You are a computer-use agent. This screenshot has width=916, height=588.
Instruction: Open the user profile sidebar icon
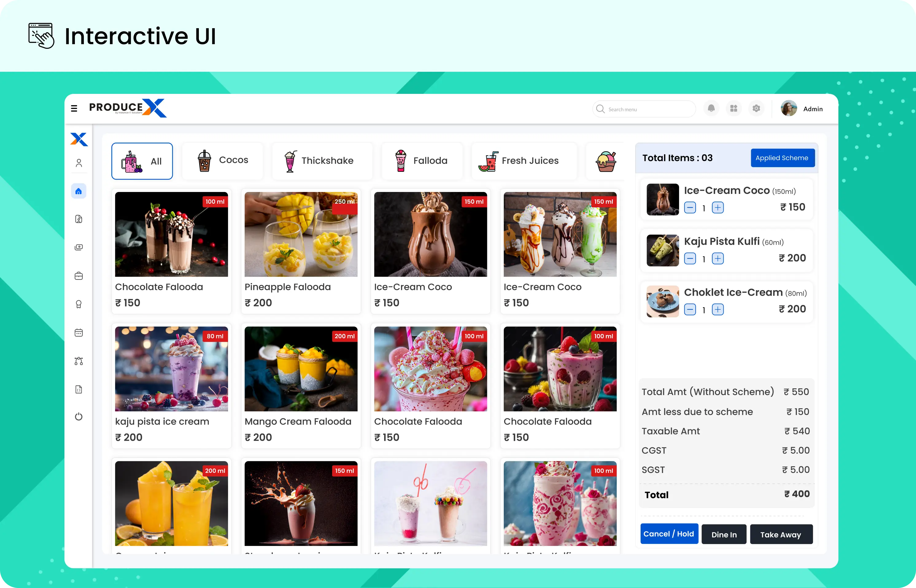point(79,163)
